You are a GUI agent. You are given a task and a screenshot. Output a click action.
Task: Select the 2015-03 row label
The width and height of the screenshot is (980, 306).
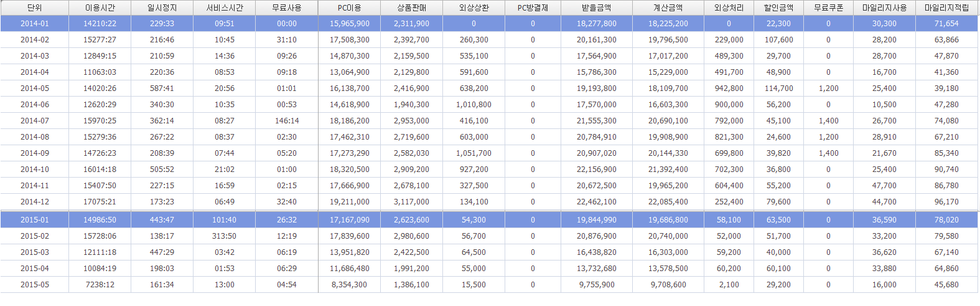click(35, 252)
